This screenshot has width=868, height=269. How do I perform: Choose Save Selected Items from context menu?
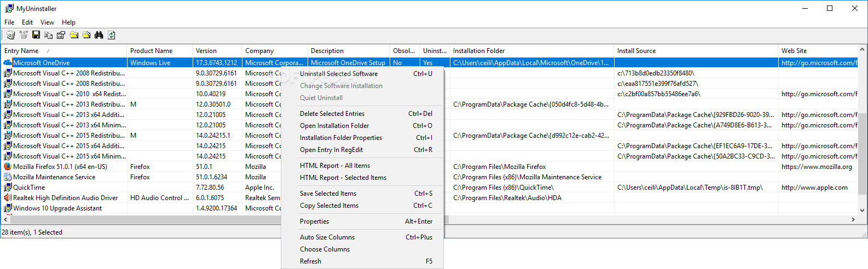click(362, 194)
